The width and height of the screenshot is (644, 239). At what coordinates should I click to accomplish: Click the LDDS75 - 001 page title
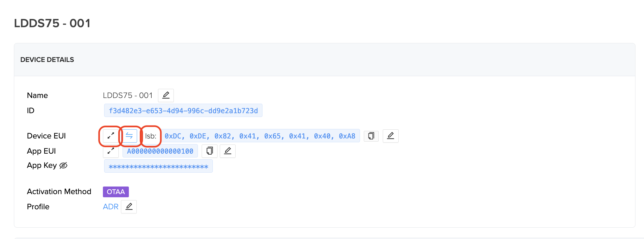(52, 23)
